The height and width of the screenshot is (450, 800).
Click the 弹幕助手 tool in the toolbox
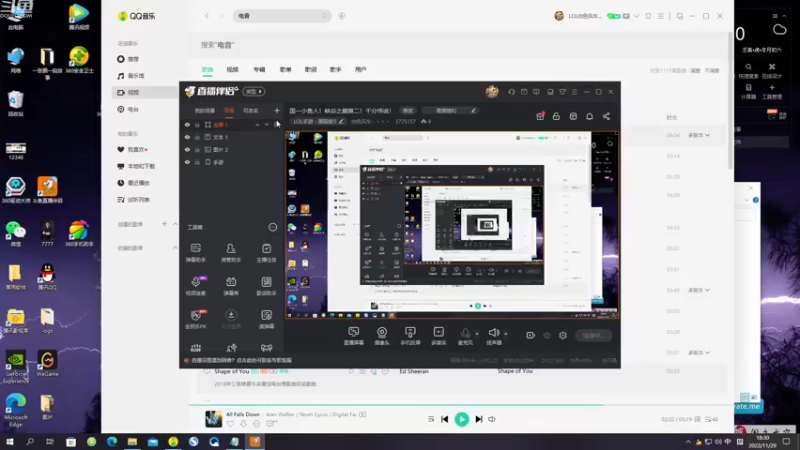(196, 253)
